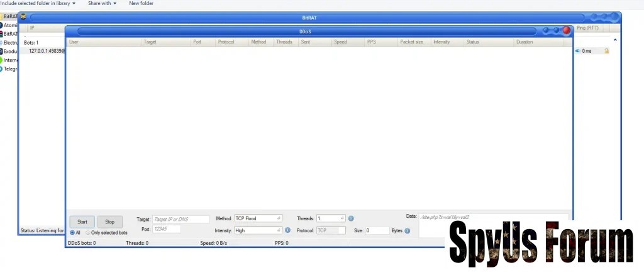Screen dimensions: 644x275
Task: Open the Share with menu
Action: click(x=102, y=4)
